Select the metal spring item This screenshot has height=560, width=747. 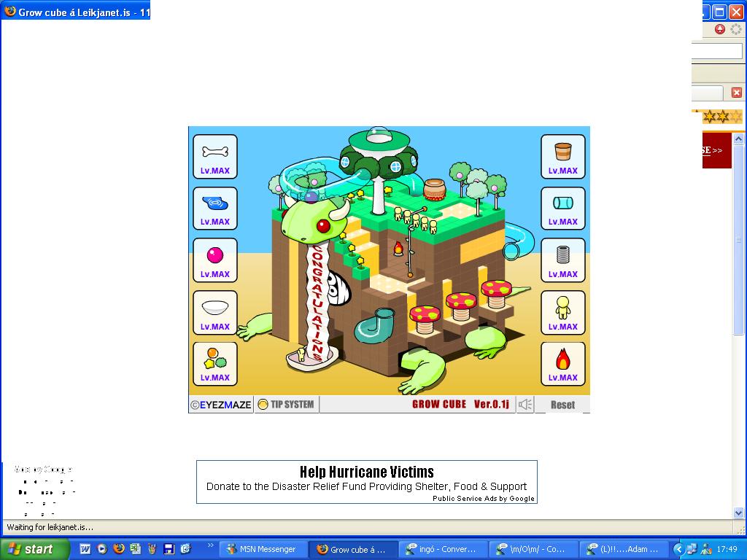point(562,260)
